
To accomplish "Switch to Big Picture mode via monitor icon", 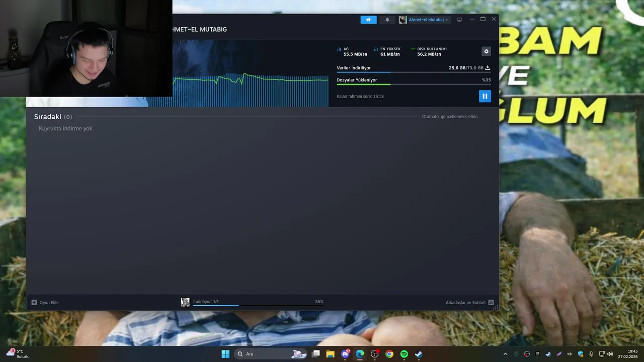I will tap(459, 20).
